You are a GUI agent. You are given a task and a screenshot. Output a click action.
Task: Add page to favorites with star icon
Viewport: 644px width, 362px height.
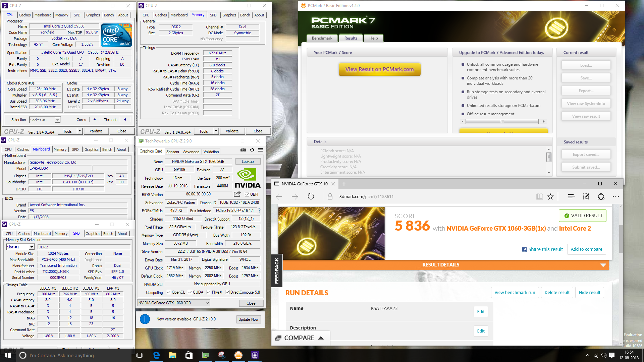[x=550, y=197]
